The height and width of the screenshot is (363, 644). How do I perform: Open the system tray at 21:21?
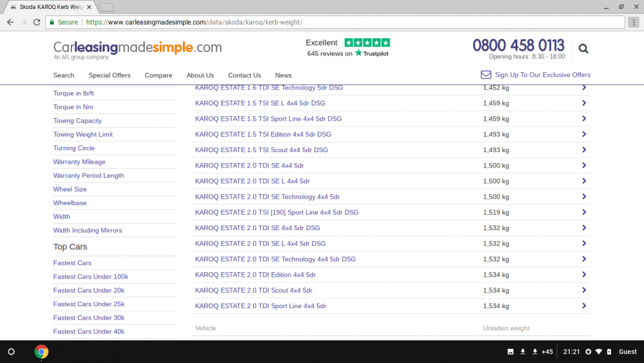click(x=571, y=352)
